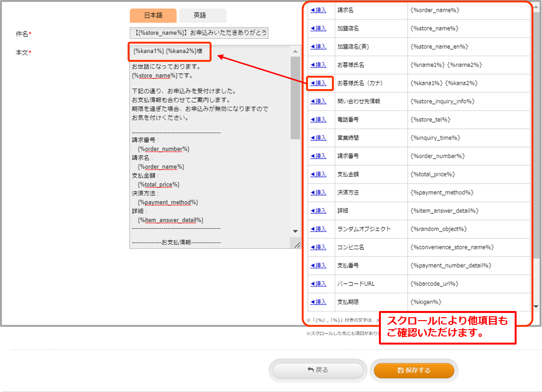Insert the 電話番号 variable via 挿入 link
This screenshot has width=542, height=392.
tap(318, 119)
